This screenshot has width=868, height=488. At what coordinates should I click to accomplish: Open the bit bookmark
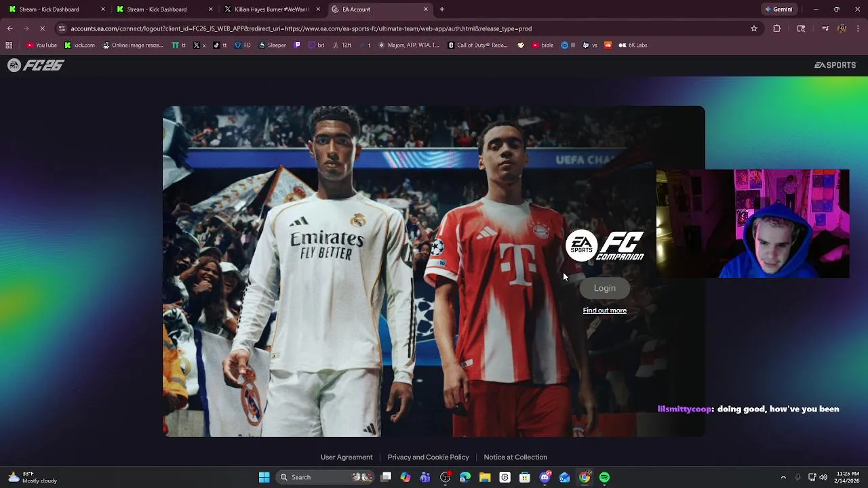click(x=317, y=45)
